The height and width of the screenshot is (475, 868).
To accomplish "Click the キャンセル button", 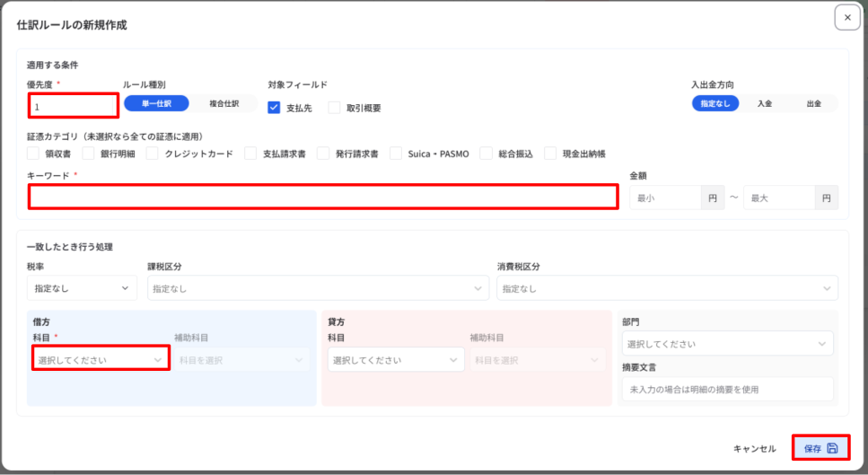I will click(755, 448).
